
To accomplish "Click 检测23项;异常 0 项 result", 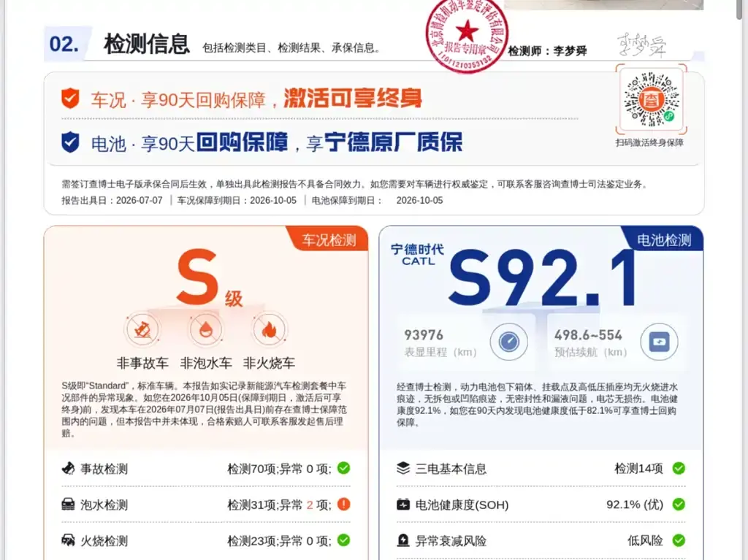I will click(279, 541).
